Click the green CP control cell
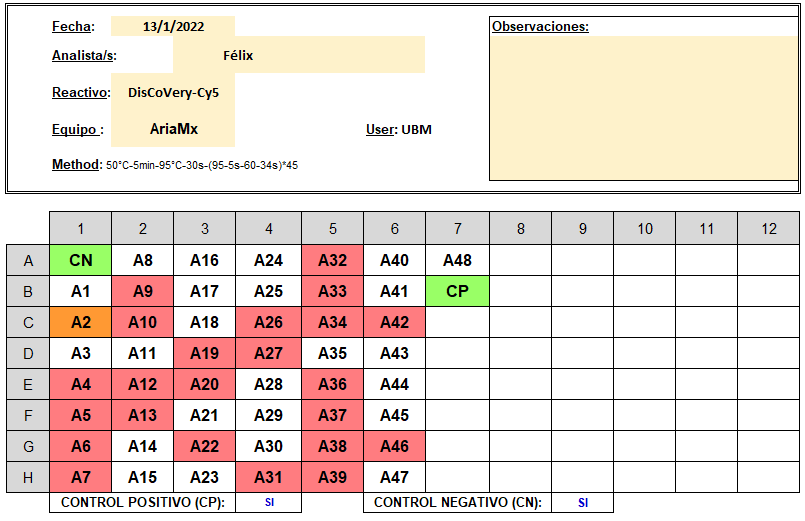Screen dimensions: 805x521 pos(457,291)
